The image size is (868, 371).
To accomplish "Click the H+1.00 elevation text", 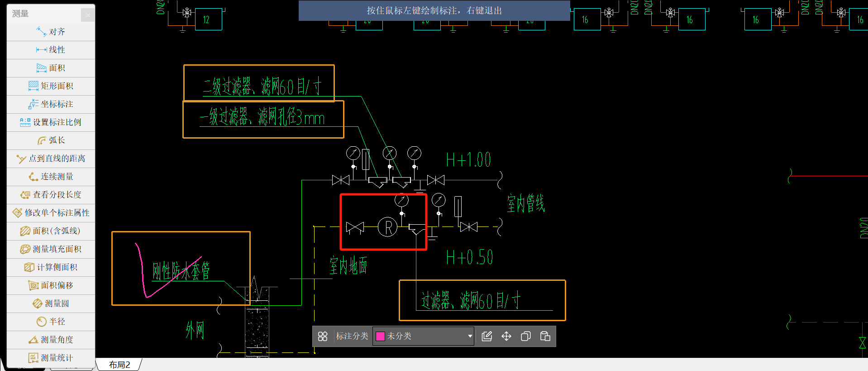I will point(468,160).
